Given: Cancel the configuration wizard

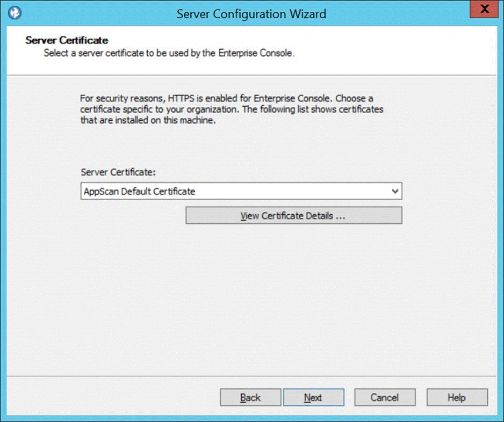Looking at the screenshot, I should coord(385,398).
